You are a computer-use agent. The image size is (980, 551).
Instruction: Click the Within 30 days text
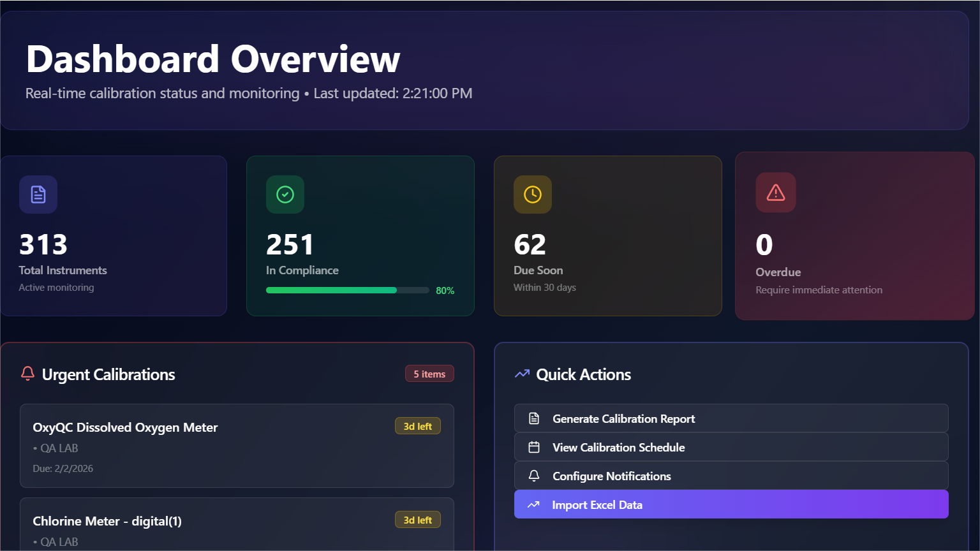pos(545,288)
